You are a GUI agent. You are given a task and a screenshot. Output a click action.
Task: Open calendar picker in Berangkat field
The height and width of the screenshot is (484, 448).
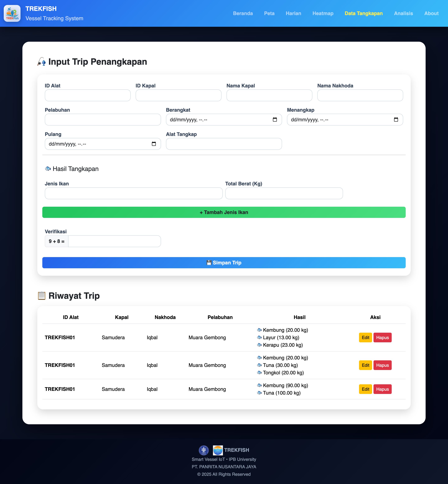(x=275, y=119)
